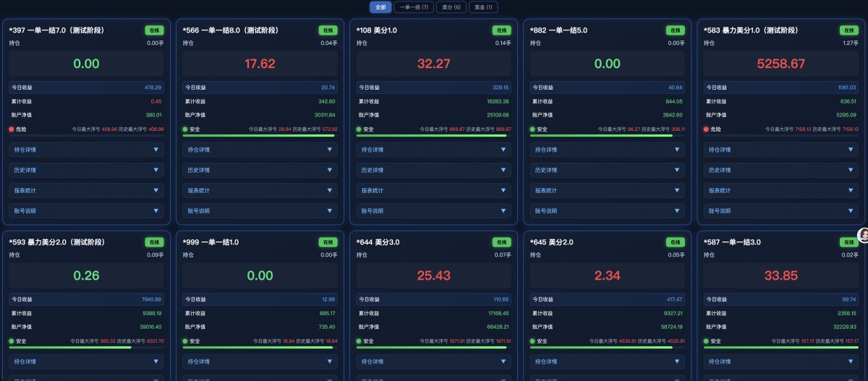Screen dimensions: 868x381
Task: Expand 账号说明 in card *566
Action: (x=260, y=210)
